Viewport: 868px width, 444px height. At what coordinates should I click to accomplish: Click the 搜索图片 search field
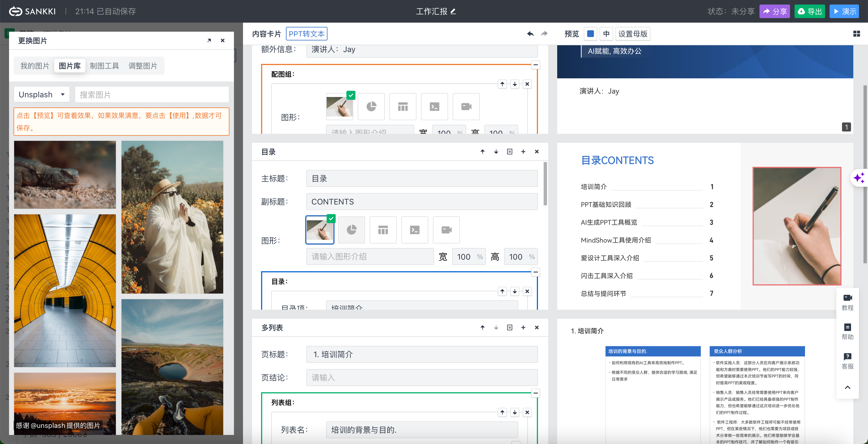pos(152,94)
